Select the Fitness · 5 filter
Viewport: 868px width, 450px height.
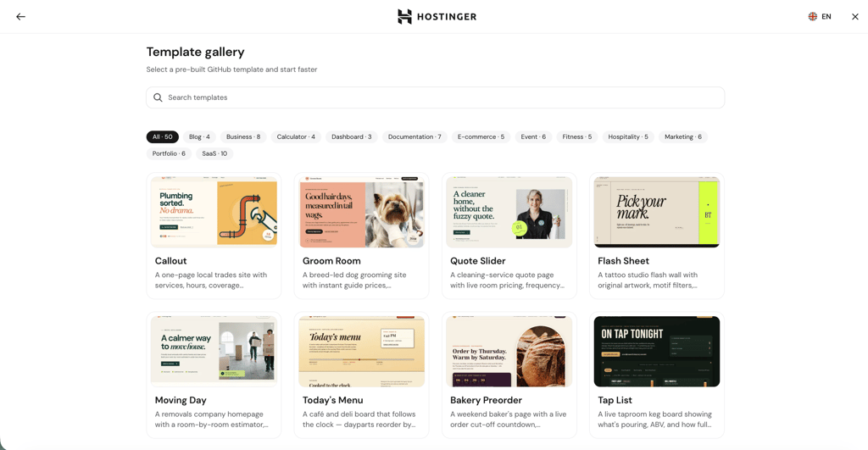pos(576,136)
